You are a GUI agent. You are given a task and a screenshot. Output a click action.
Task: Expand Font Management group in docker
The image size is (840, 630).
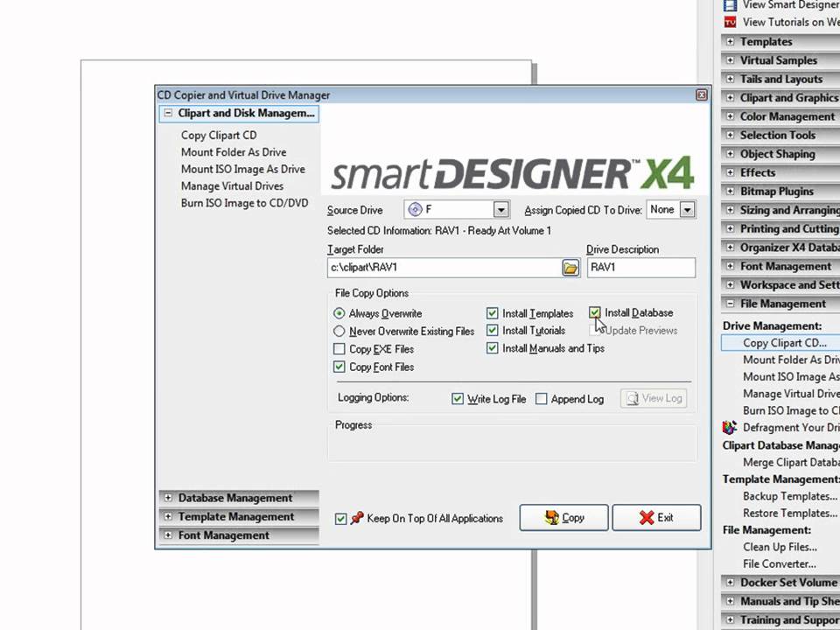coord(730,266)
